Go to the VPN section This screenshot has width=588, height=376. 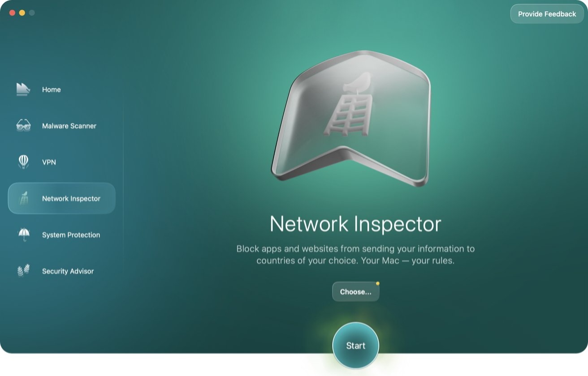[49, 162]
